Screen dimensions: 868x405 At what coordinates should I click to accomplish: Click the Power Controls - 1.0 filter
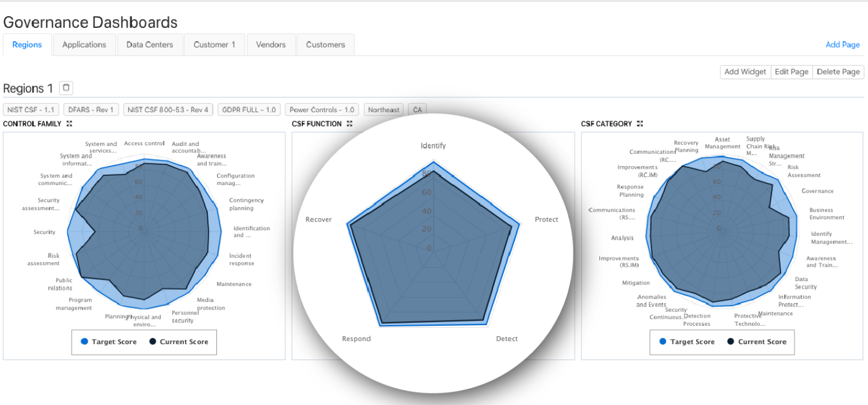pos(321,109)
